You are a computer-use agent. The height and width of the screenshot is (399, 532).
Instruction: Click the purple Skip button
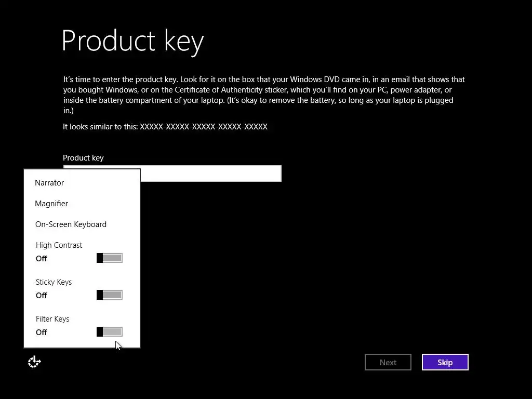click(x=445, y=362)
